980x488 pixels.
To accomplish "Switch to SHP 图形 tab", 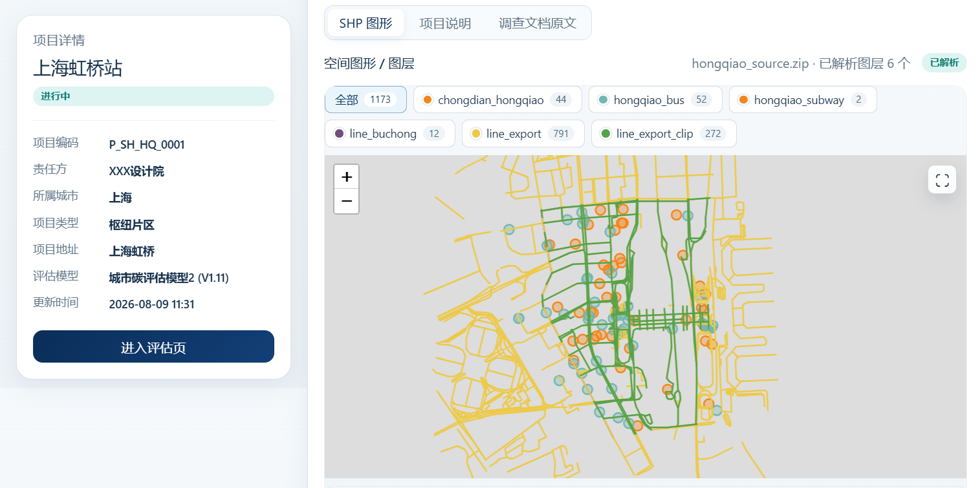I will [x=365, y=23].
